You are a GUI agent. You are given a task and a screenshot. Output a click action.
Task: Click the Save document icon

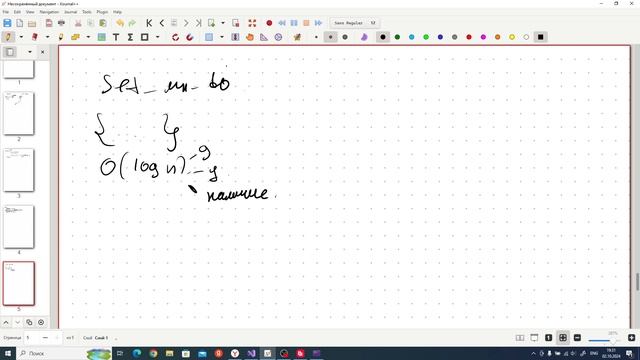click(7, 23)
